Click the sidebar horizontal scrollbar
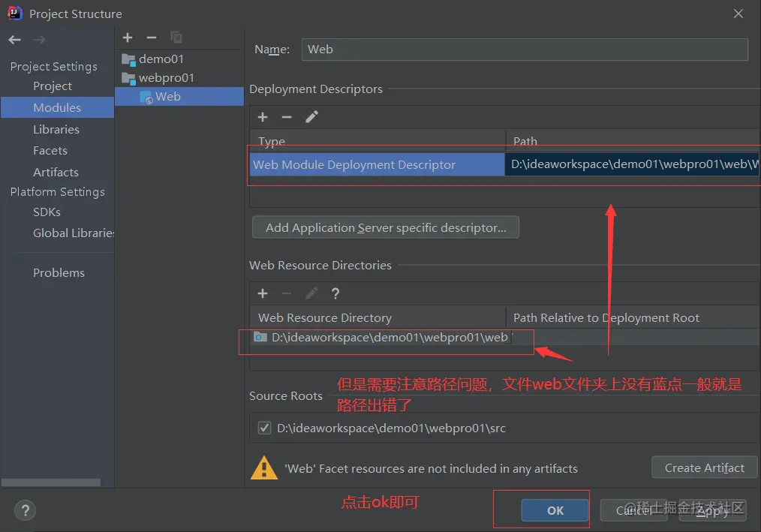This screenshot has height=532, width=761. coord(51,482)
